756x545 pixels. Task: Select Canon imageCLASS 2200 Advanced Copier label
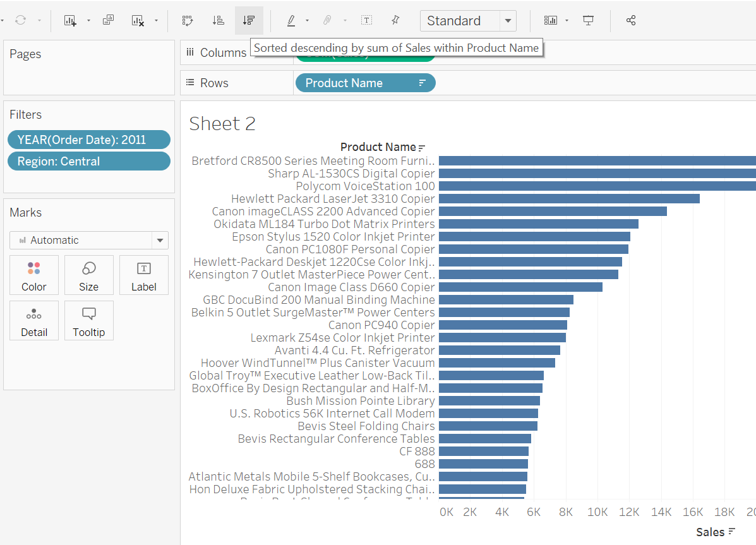pos(323,212)
